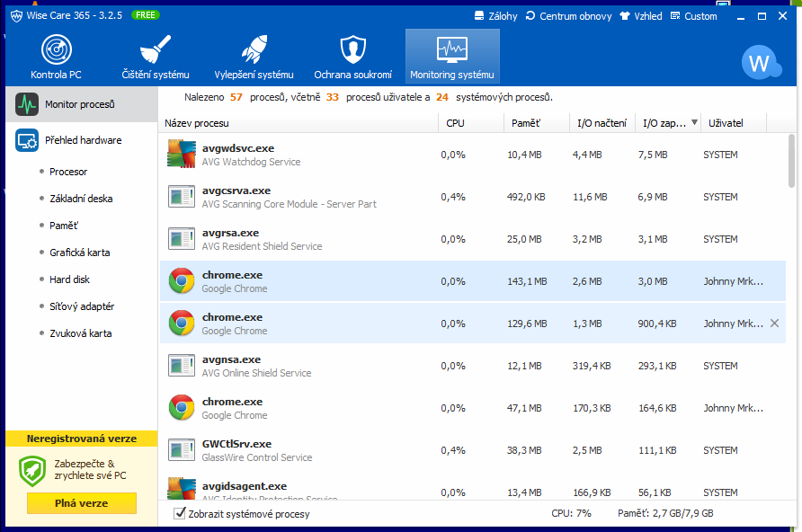
Task: Sort by I/O načtení column
Action: [x=602, y=123]
